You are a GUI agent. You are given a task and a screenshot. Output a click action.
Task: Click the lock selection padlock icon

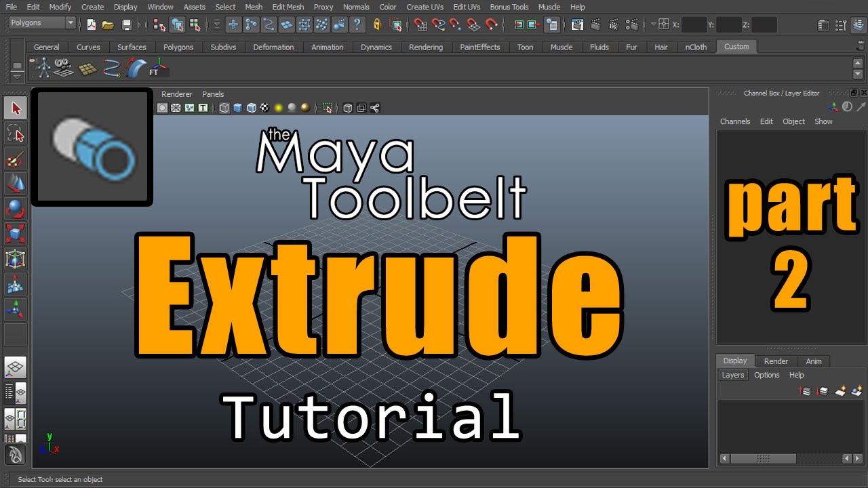(378, 24)
